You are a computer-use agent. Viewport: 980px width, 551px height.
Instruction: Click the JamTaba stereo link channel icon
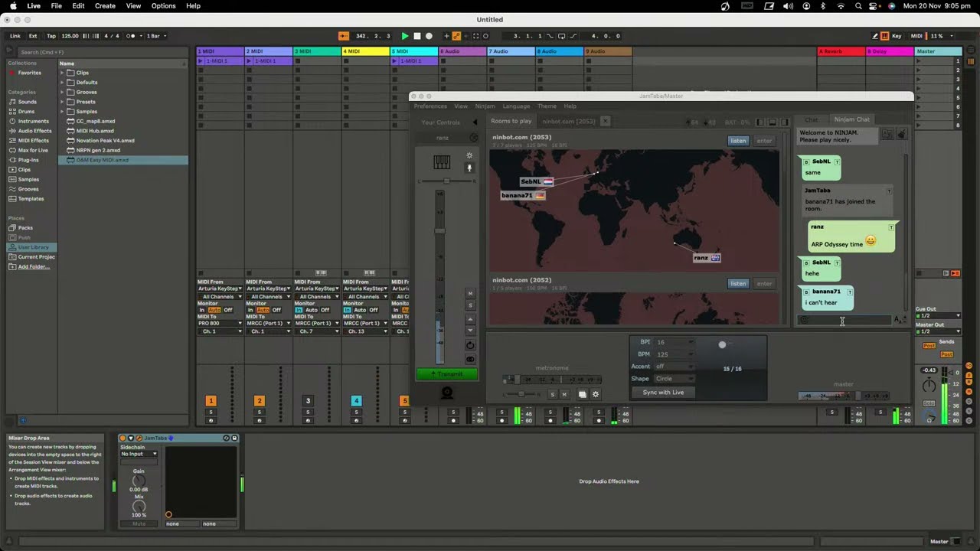470,359
